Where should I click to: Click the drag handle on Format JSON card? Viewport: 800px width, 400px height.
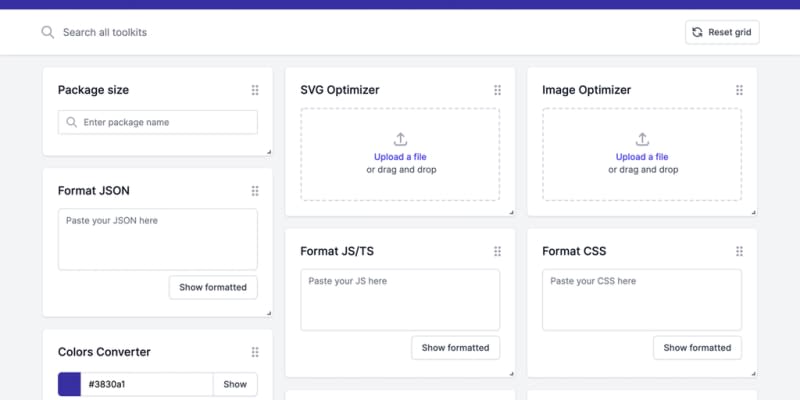[x=255, y=191]
